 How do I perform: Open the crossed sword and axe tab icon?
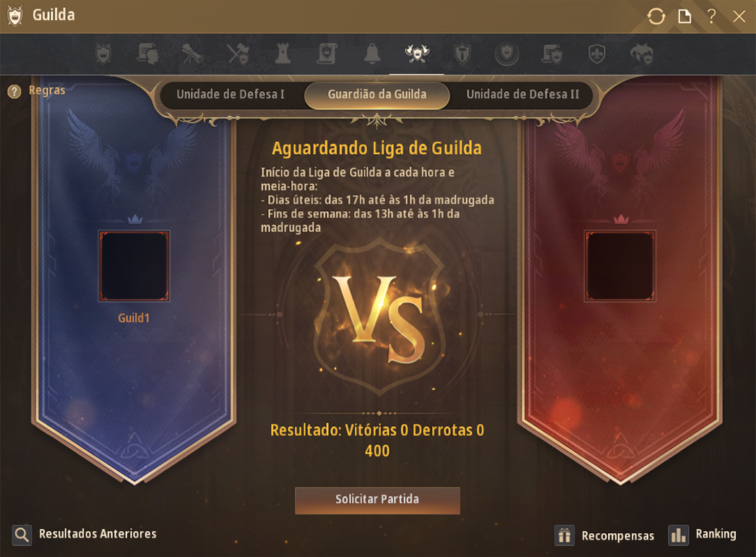pos(238,54)
